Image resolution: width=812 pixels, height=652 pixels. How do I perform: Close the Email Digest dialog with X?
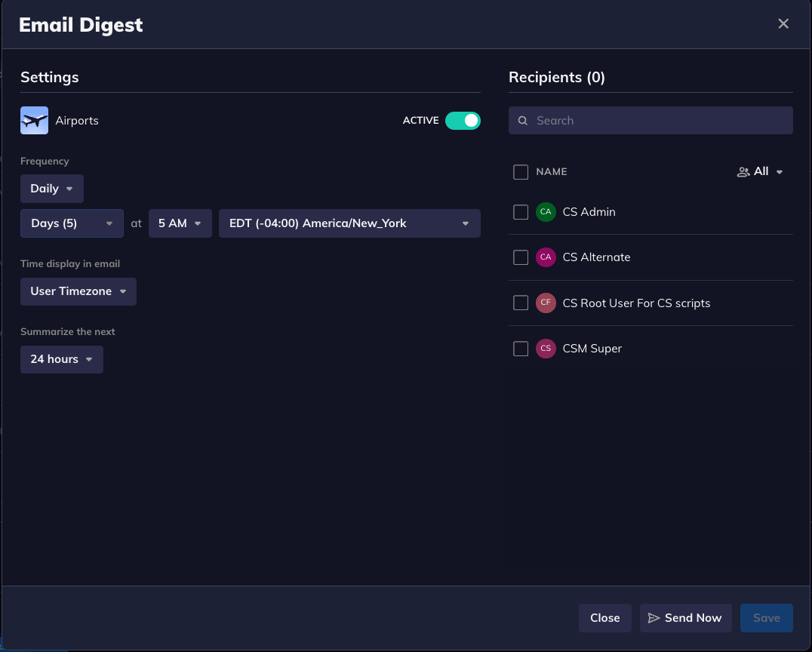point(783,24)
